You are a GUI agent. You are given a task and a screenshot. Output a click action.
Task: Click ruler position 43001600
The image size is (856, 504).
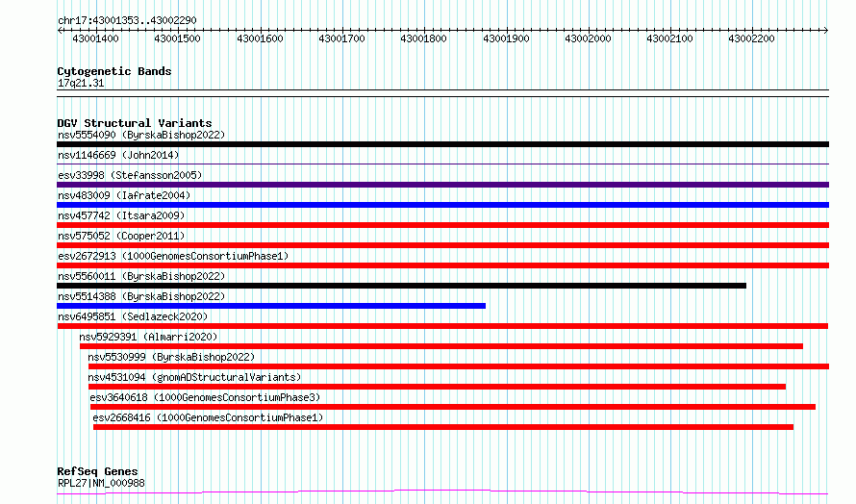pos(260,38)
